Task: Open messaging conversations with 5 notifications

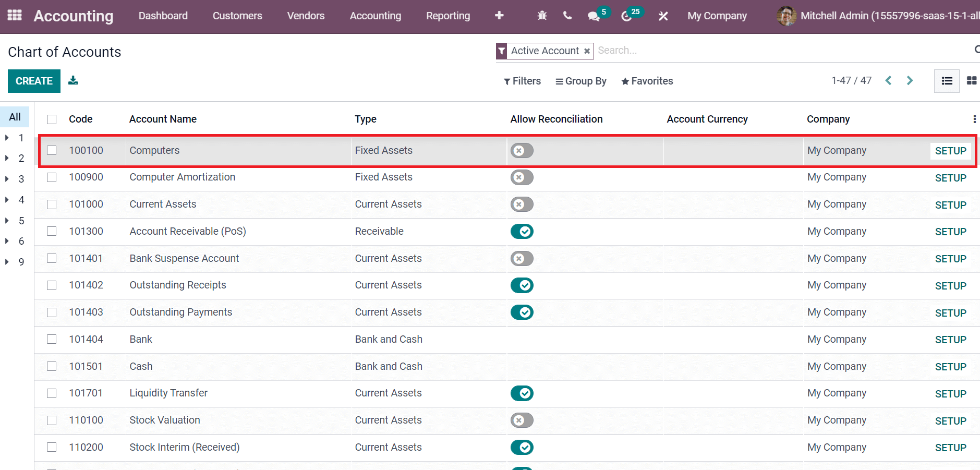Action: pos(594,16)
